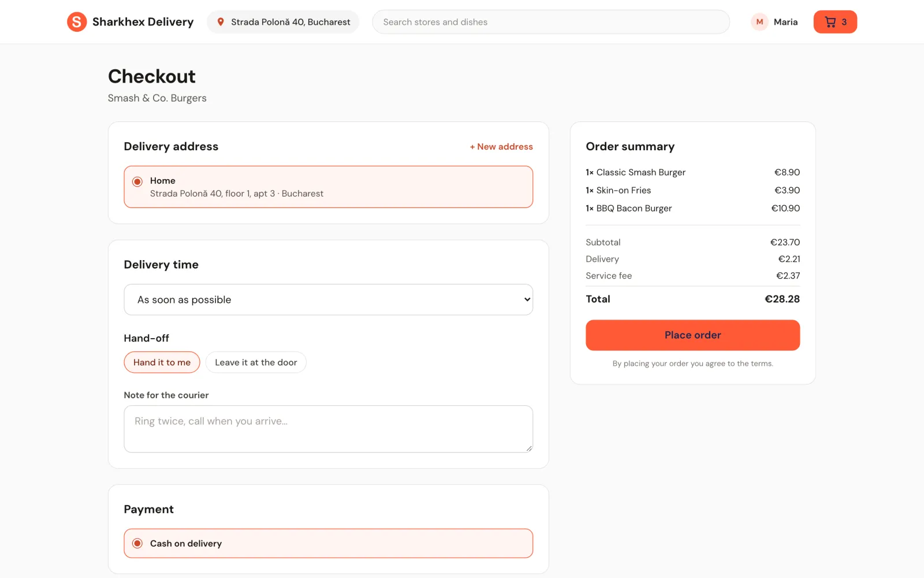Choose Hand it to me hand-off

(162, 362)
